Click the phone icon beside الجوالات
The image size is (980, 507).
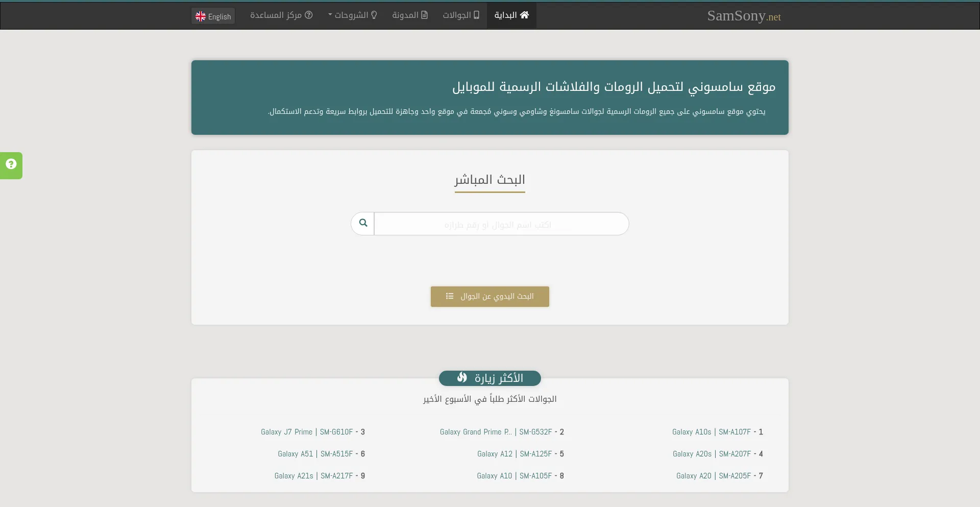point(476,15)
